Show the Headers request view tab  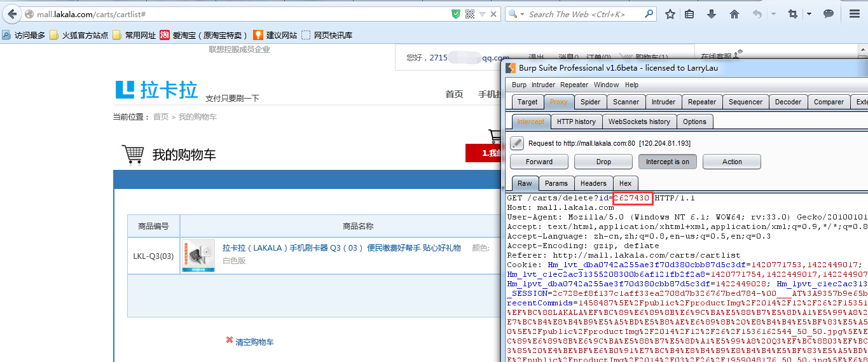click(x=593, y=183)
